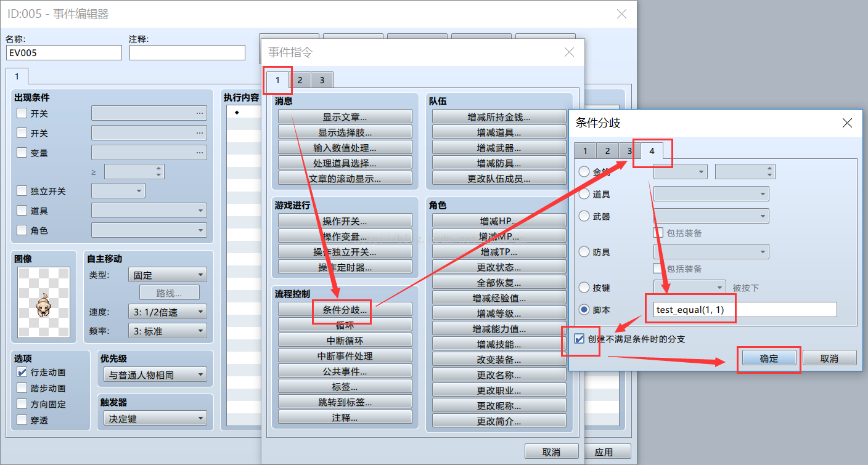Select tab 1 in 事件指令 window
Viewport: 868px width, 465px height.
[277, 79]
